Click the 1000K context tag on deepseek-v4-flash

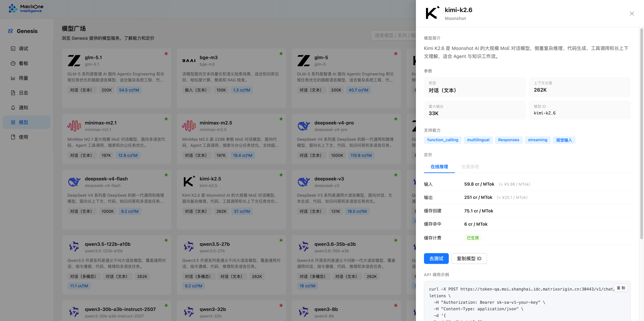click(108, 211)
